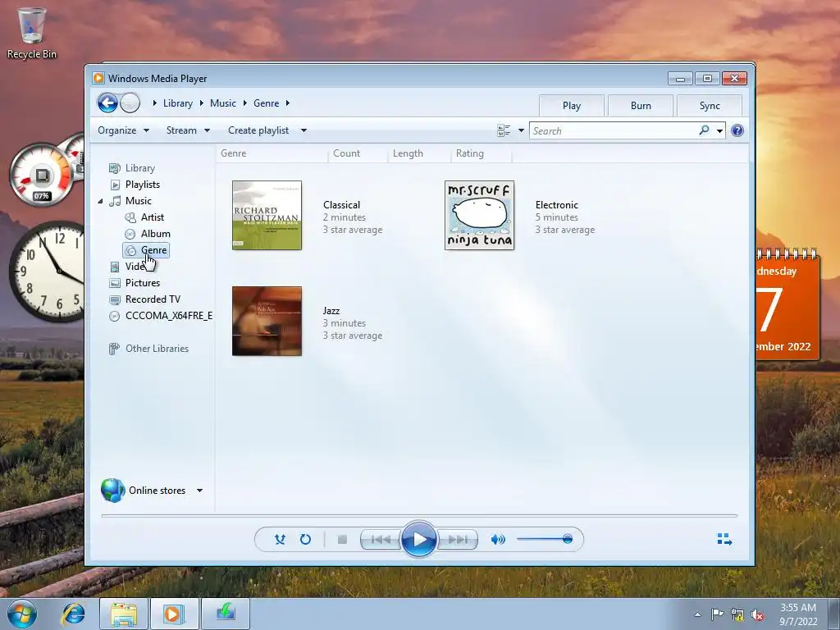
Task: Open Media Player help
Action: [x=737, y=130]
